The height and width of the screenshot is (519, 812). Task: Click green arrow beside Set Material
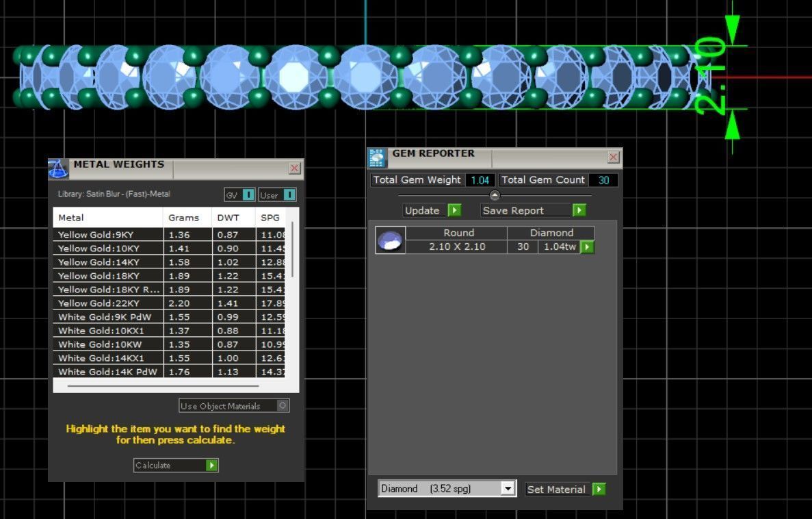599,489
